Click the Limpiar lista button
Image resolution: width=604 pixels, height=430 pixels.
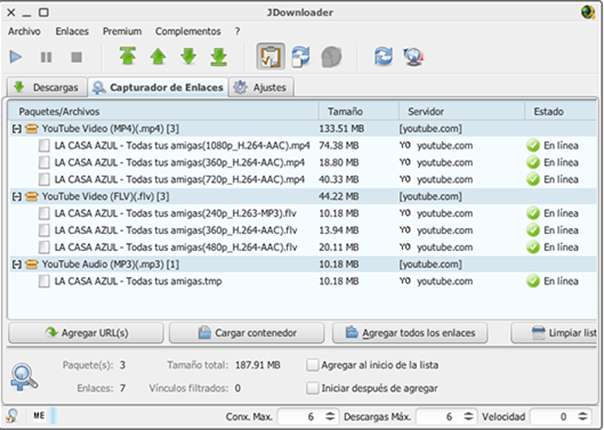554,333
